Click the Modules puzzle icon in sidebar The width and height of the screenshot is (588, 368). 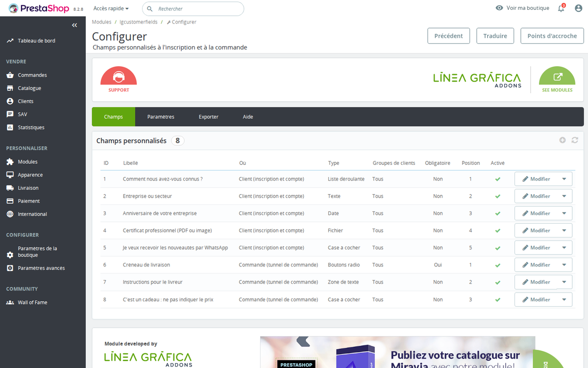[x=10, y=162]
